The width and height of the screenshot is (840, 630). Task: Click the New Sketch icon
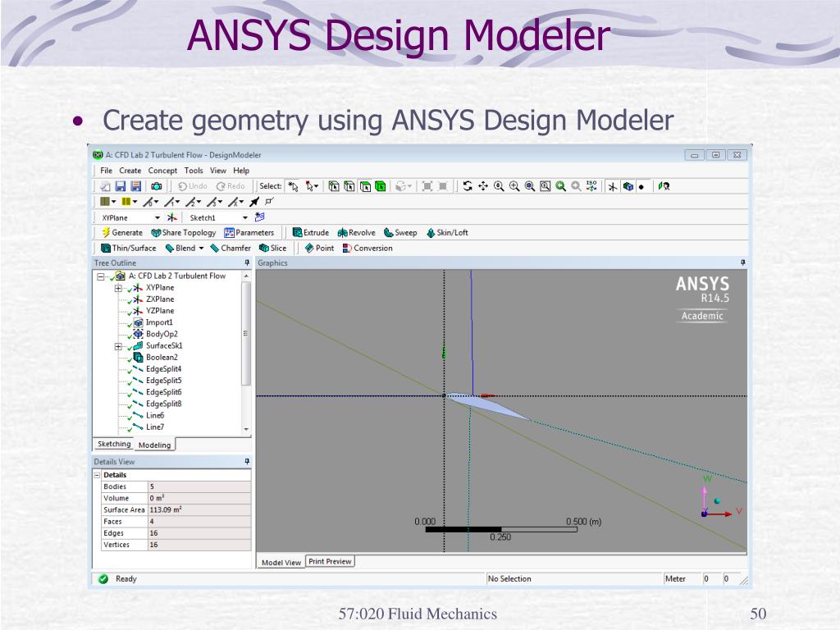pyautogui.click(x=260, y=217)
